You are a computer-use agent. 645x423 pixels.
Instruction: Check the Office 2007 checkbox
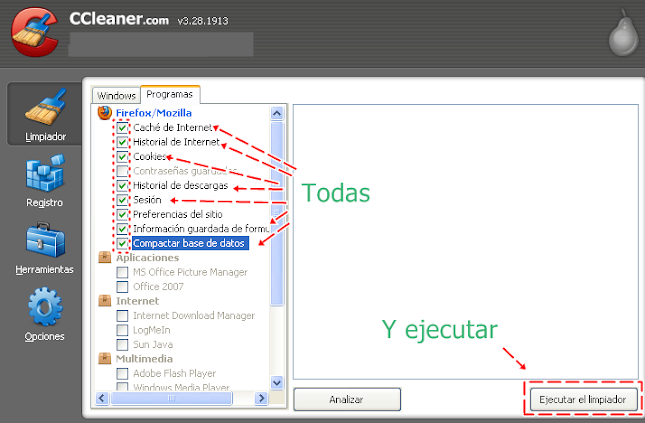coord(122,286)
